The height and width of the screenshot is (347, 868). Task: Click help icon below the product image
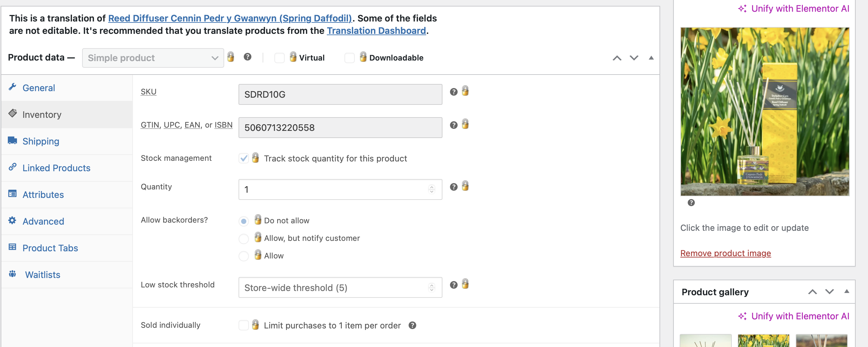[x=691, y=202]
